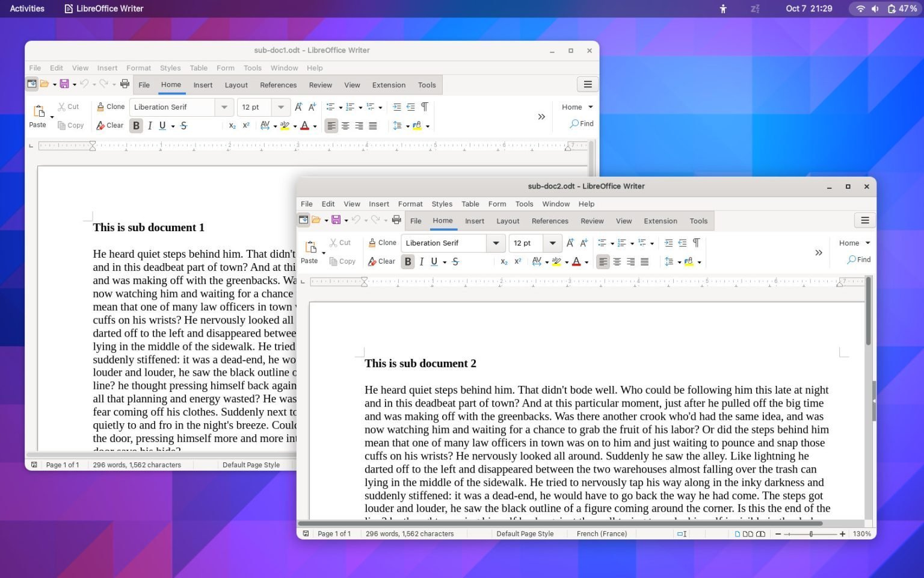Enable center alignment in sub-doc2
Screen dimensions: 924x578
point(617,261)
